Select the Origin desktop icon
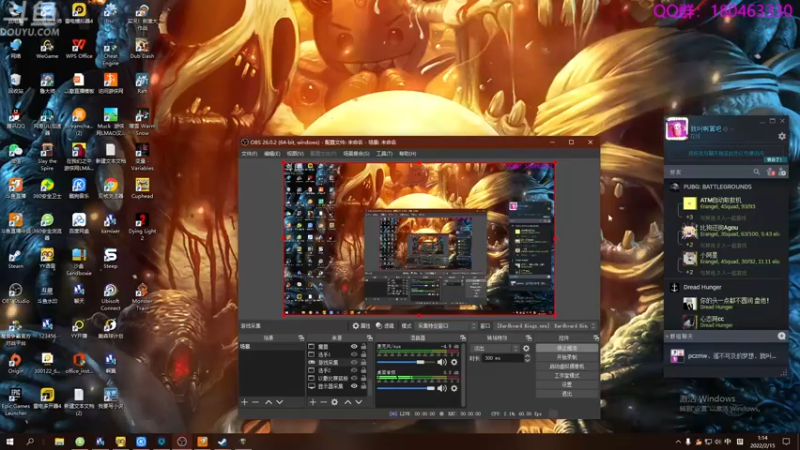The image size is (800, 450). 15,364
